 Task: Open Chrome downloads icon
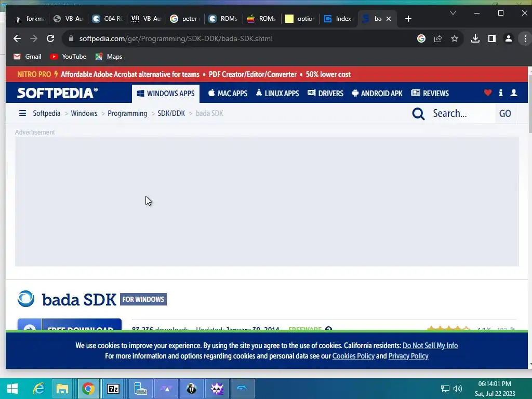[x=475, y=38]
